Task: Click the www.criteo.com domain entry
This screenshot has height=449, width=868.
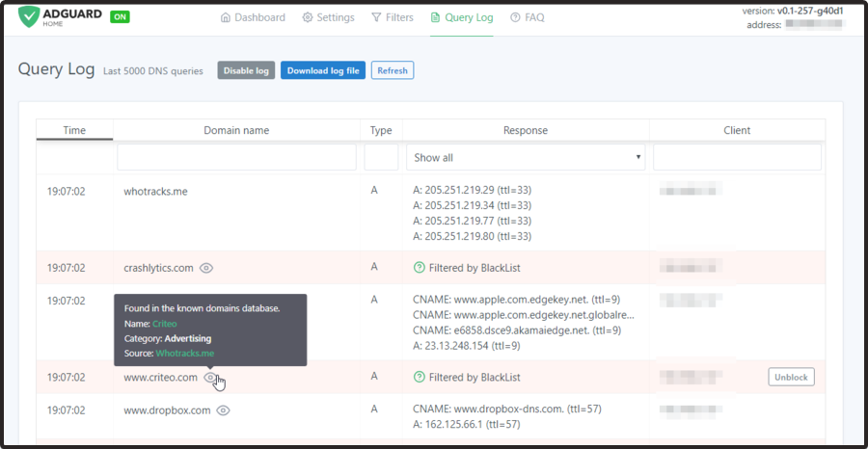Action: [x=160, y=378]
